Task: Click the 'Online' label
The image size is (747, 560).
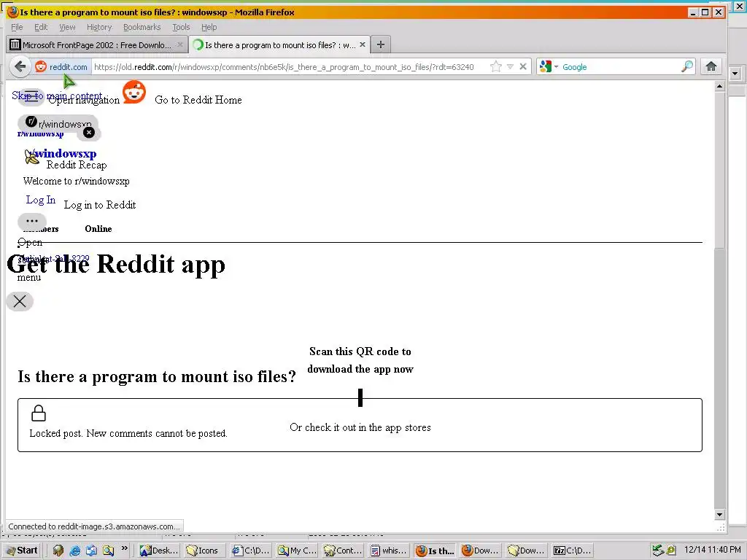Action: [98, 228]
